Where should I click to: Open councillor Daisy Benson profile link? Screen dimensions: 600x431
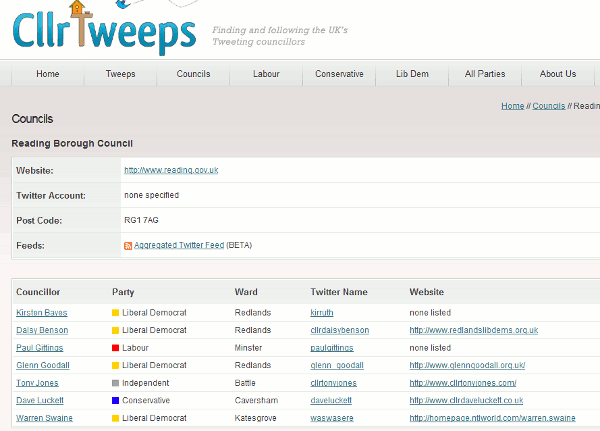42,330
